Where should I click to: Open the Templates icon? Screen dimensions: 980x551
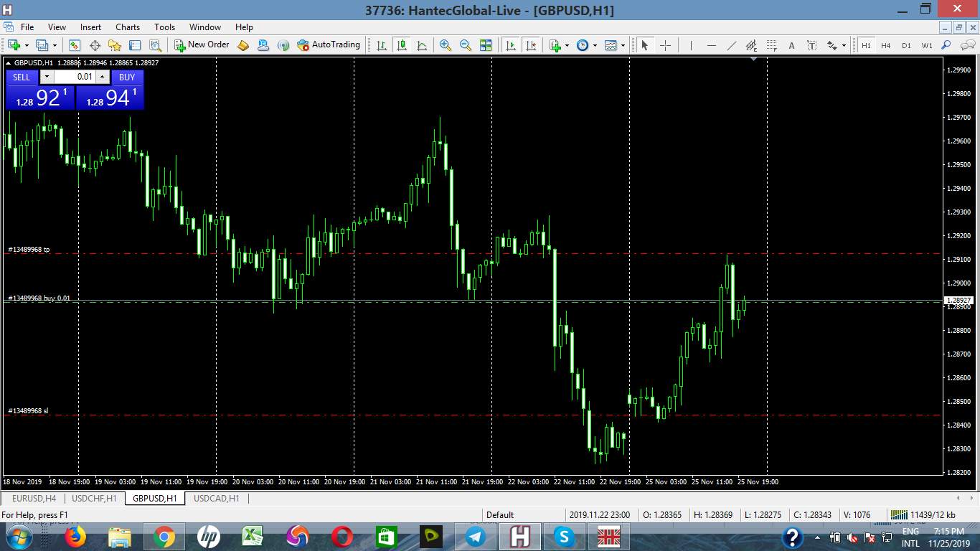pyautogui.click(x=611, y=45)
